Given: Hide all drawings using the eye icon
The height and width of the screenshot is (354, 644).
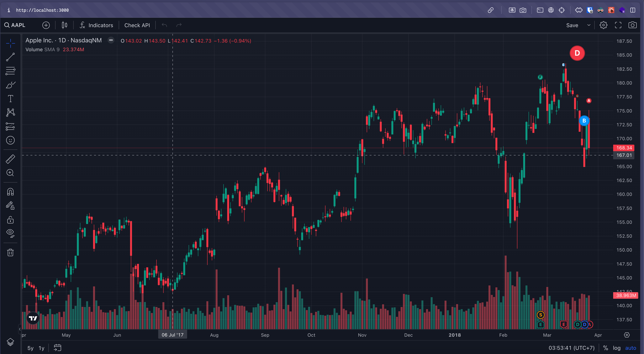Looking at the screenshot, I should [10, 233].
